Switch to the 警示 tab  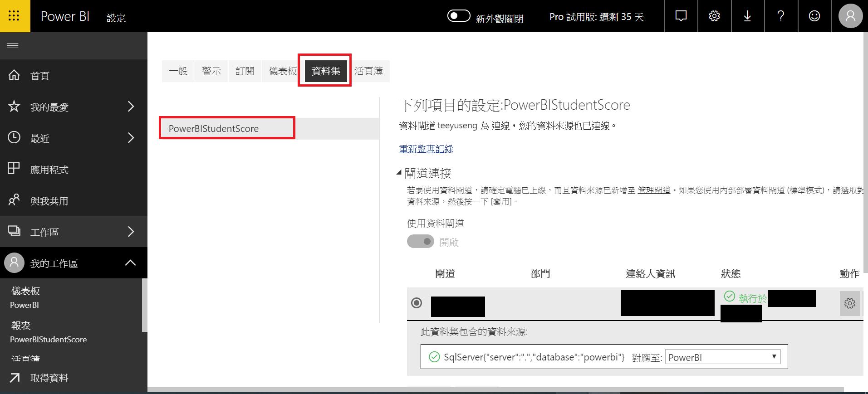click(211, 71)
